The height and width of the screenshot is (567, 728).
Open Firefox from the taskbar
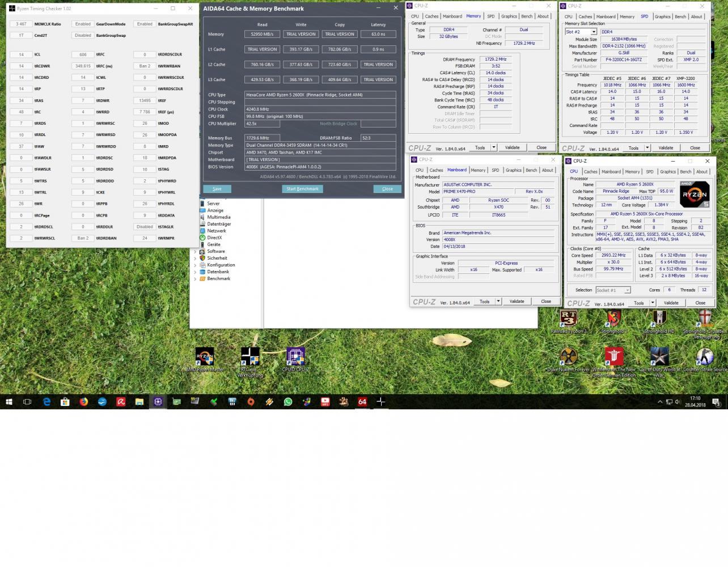point(84,401)
